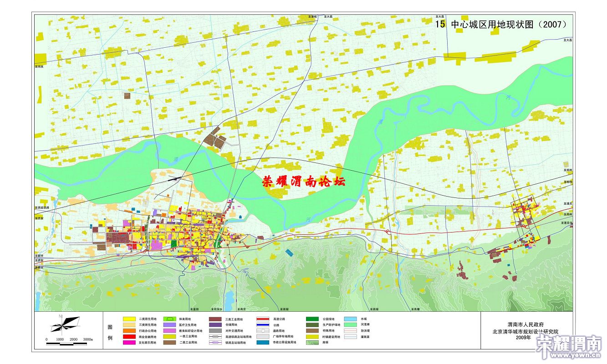The width and height of the screenshot is (607, 364).
Task: Click the 防洪堤 legend line symbol
Action: tap(350, 331)
